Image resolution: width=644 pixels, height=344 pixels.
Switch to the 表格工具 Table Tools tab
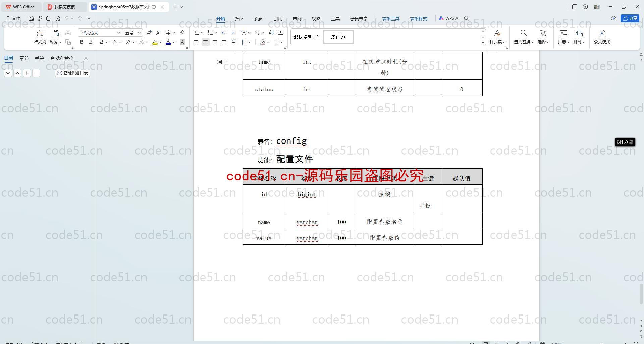(391, 19)
